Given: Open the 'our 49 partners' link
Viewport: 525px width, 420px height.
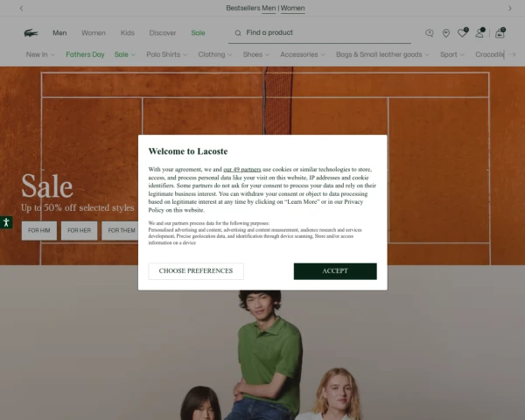Looking at the screenshot, I should click(x=242, y=170).
